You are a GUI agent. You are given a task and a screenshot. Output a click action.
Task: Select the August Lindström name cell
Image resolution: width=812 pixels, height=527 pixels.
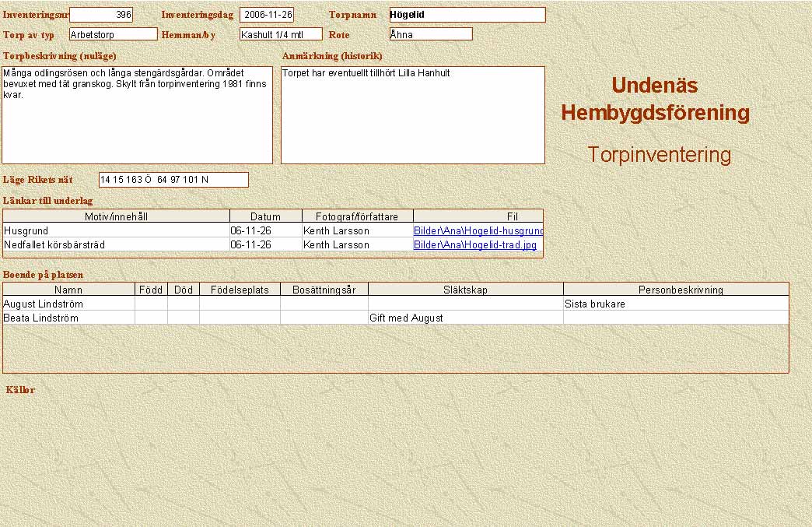pos(68,304)
